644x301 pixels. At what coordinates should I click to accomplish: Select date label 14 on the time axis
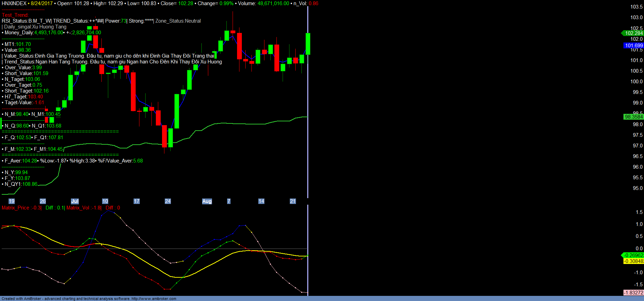(261, 201)
